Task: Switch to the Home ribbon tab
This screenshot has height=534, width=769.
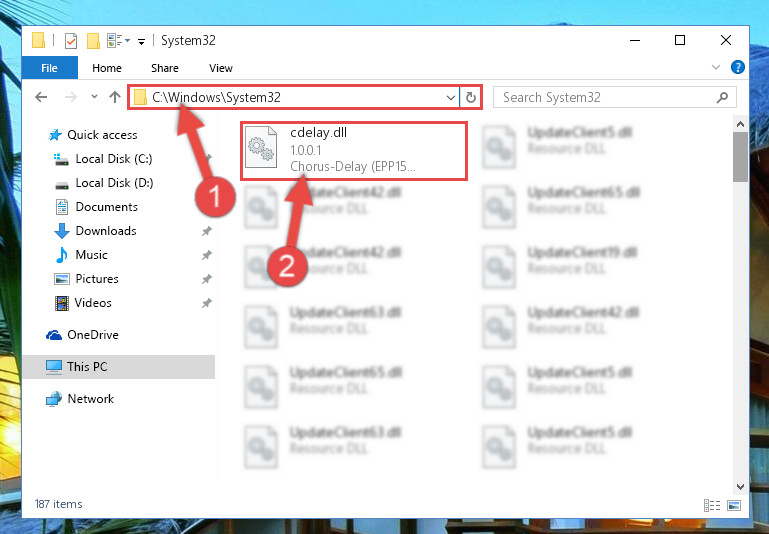Action: pyautogui.click(x=107, y=68)
